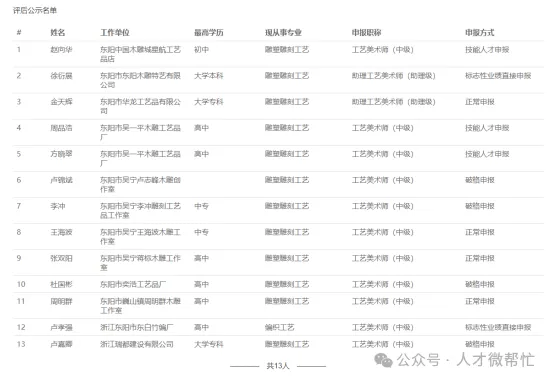Click 标志性业绩直接申报 in row 2
Image resolution: width=553 pixels, height=382 pixels.
(x=498, y=76)
